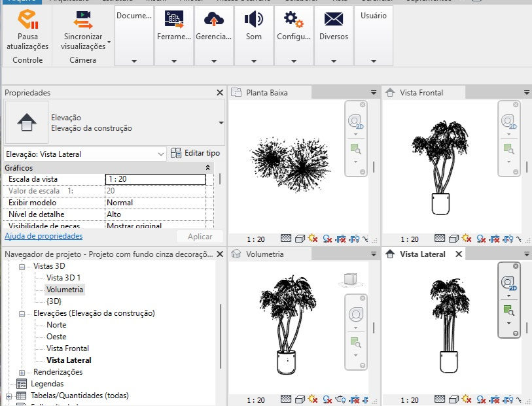Image resolution: width=532 pixels, height=406 pixels.
Task: Open the Ferramentas ribbon panel icon
Action: 173,19
